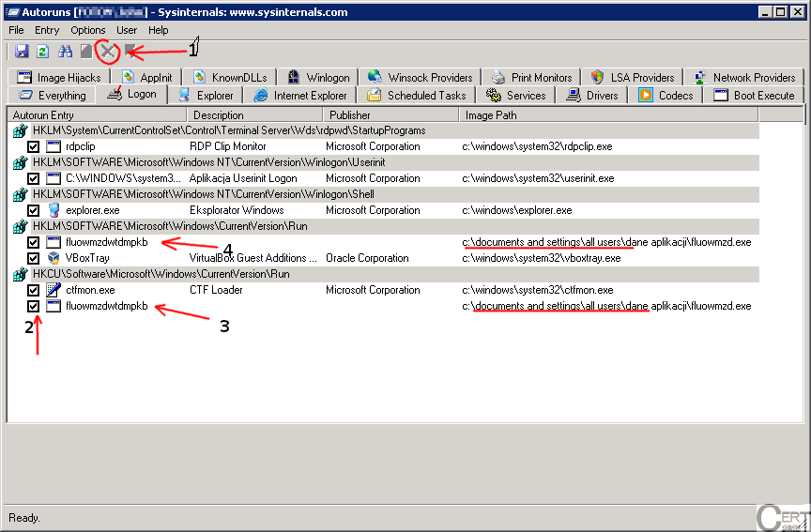Viewport: 811px width, 532px height.
Task: Select c:\windows\system32\userinit.exe image path
Action: (538, 179)
